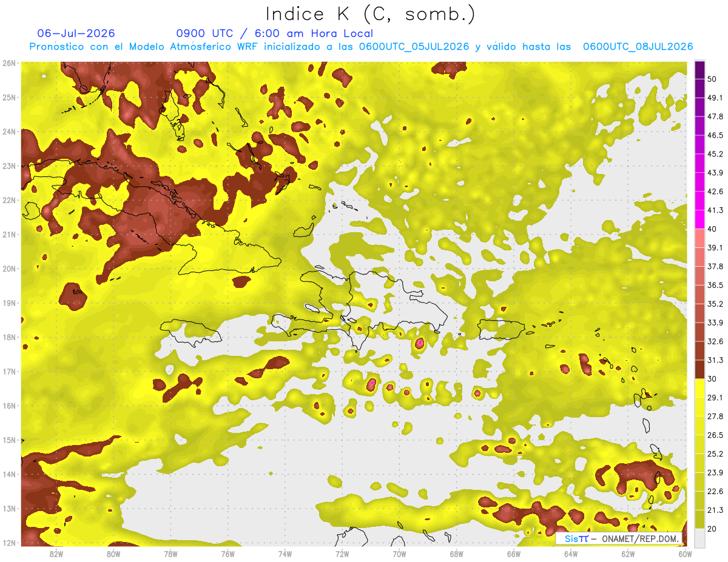Click legend value "40"
728x562 pixels.
(x=712, y=229)
